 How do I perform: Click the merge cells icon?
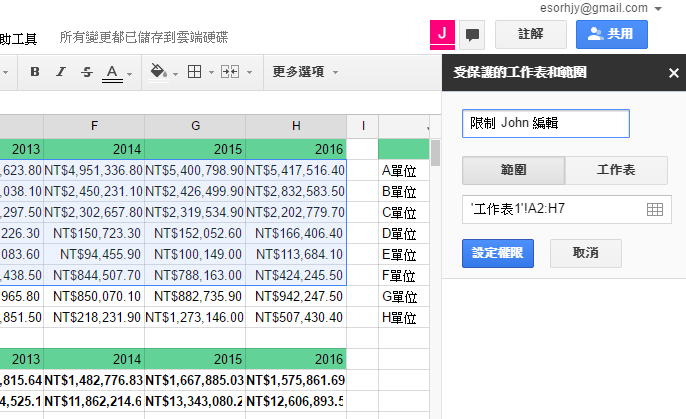(230, 72)
